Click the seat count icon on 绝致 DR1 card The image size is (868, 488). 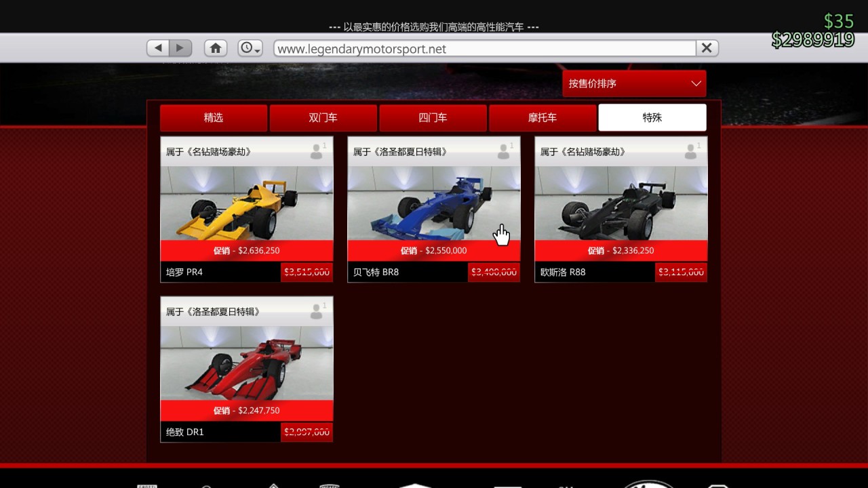pyautogui.click(x=317, y=311)
